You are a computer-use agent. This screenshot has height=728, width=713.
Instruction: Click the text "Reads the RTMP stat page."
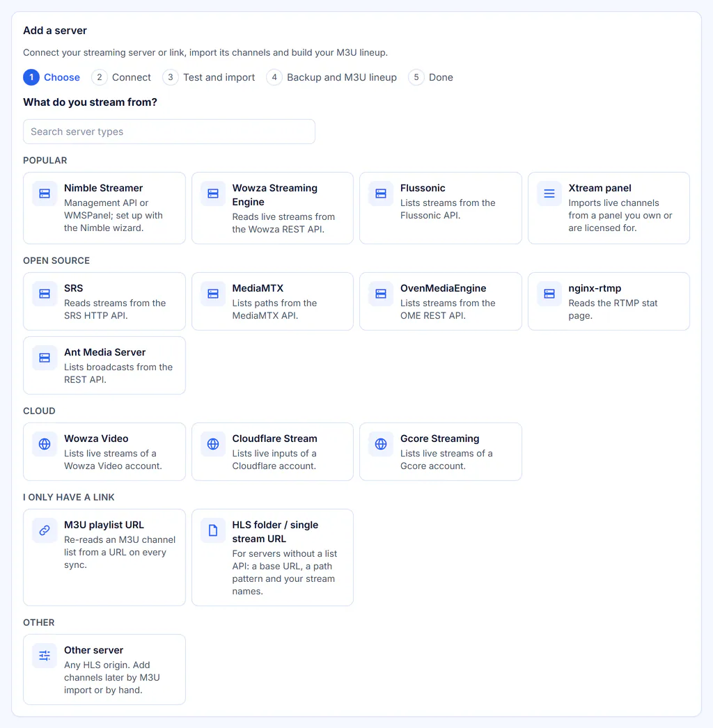pos(613,309)
